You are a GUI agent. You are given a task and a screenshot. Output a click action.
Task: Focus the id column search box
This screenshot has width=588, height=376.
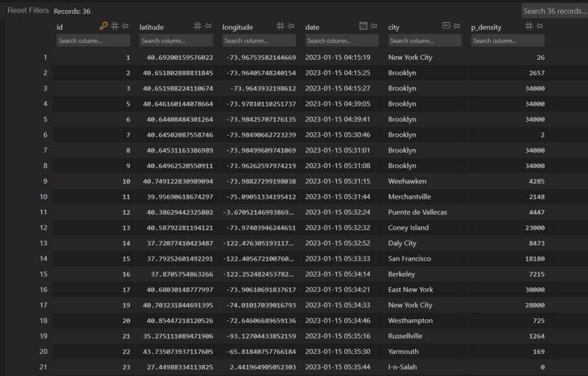(x=93, y=41)
